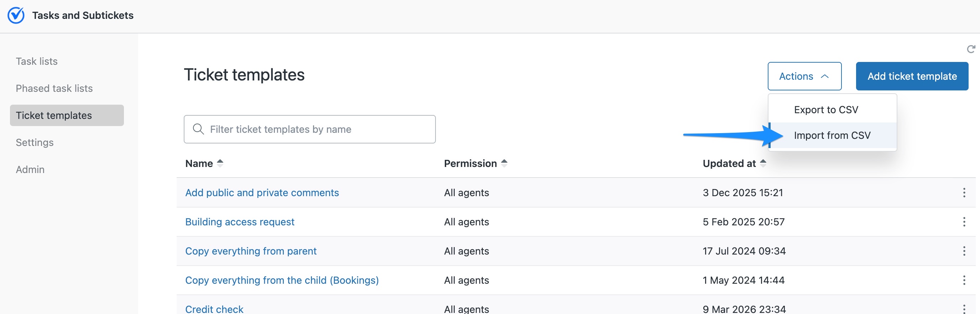The image size is (980, 314).
Task: Click the search magnifier icon in filter box
Action: pyautogui.click(x=198, y=129)
